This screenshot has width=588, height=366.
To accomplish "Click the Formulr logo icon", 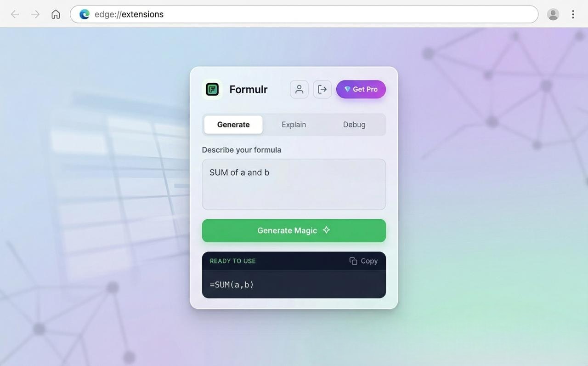I will tap(212, 89).
